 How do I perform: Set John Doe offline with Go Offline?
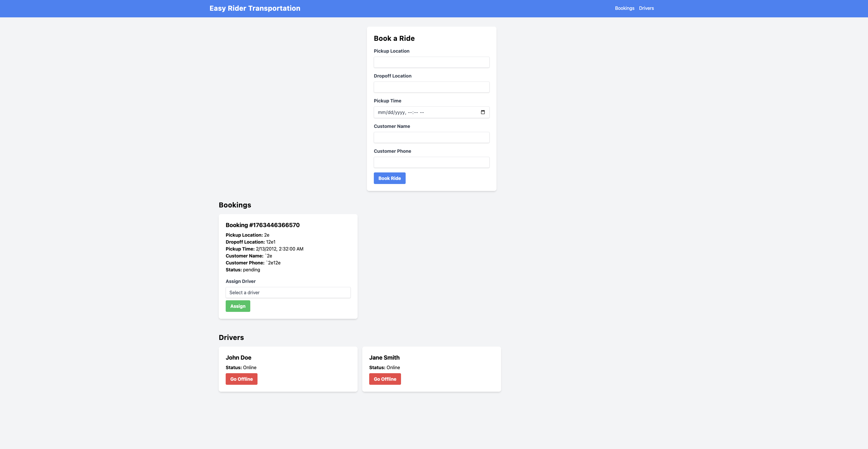pos(241,379)
